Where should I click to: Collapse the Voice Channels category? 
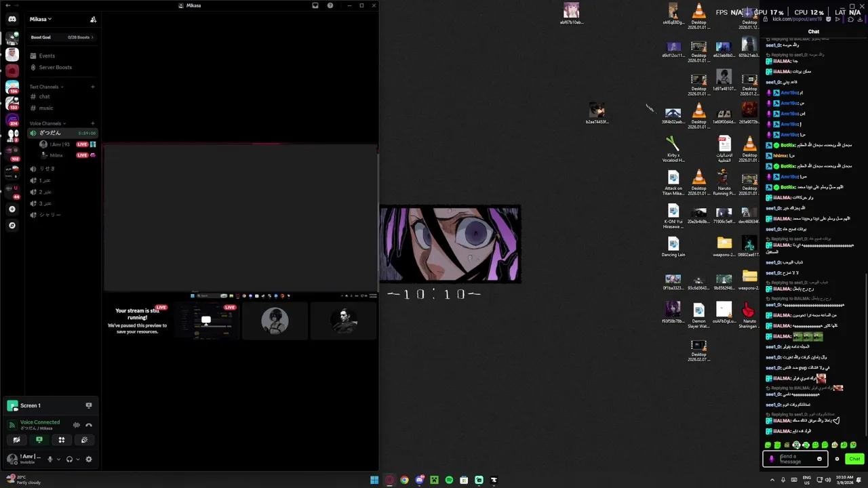48,123
